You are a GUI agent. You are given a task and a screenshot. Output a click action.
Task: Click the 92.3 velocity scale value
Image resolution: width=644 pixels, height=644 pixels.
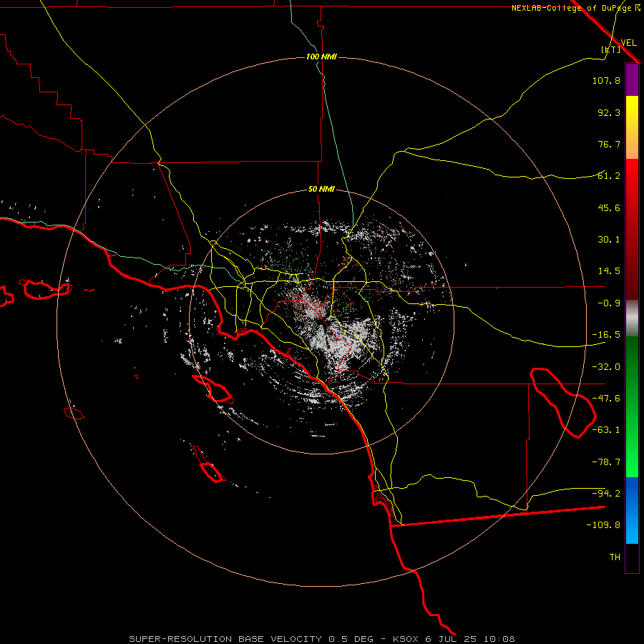pos(609,112)
